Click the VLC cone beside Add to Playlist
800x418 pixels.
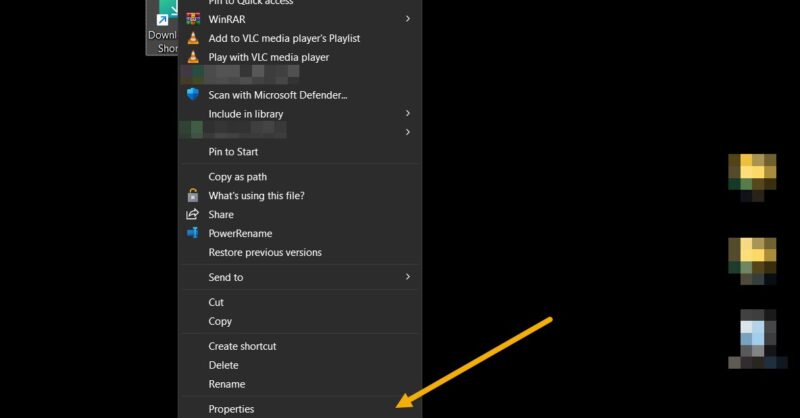(193, 38)
